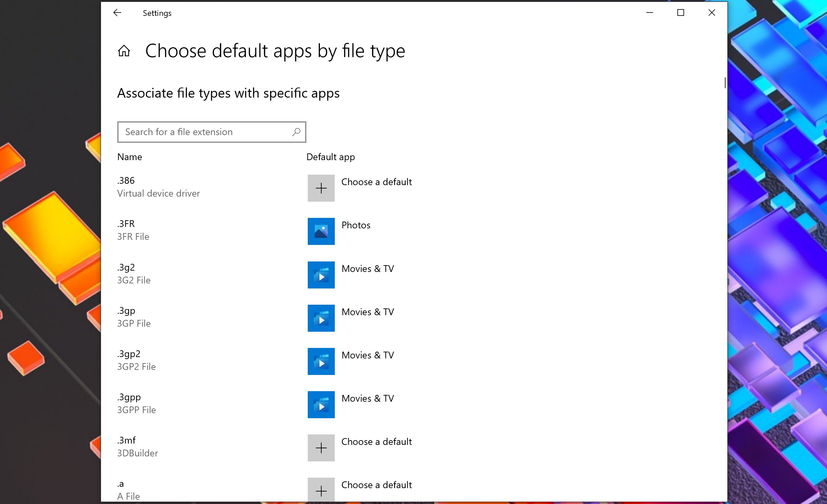Image resolution: width=827 pixels, height=504 pixels.
Task: Click Movies & TV icon for .3gp
Action: click(x=321, y=318)
